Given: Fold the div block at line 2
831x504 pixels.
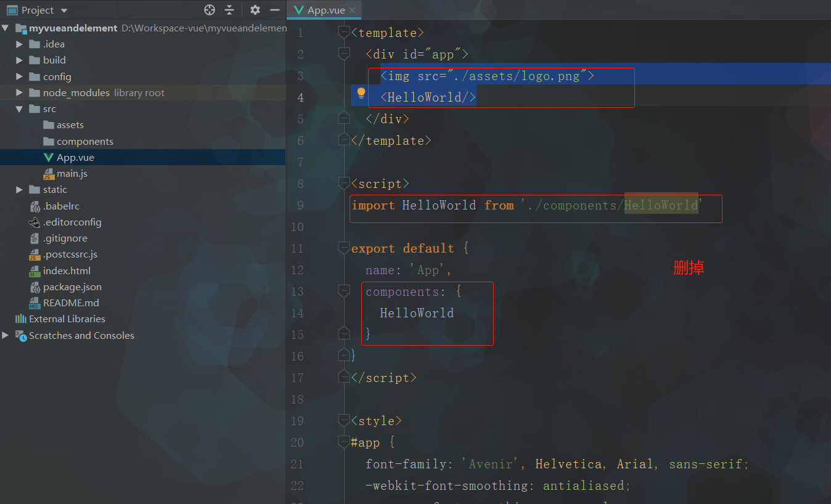Looking at the screenshot, I should tap(345, 54).
